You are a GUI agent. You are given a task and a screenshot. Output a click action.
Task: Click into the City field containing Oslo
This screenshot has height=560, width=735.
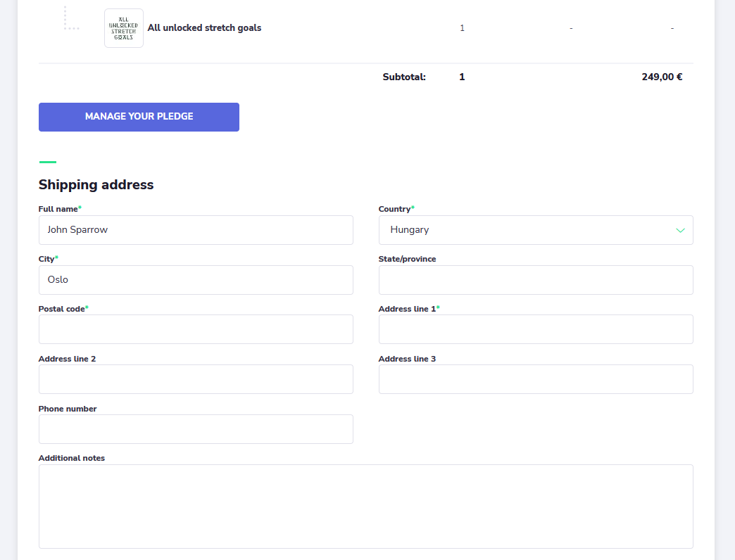(196, 280)
